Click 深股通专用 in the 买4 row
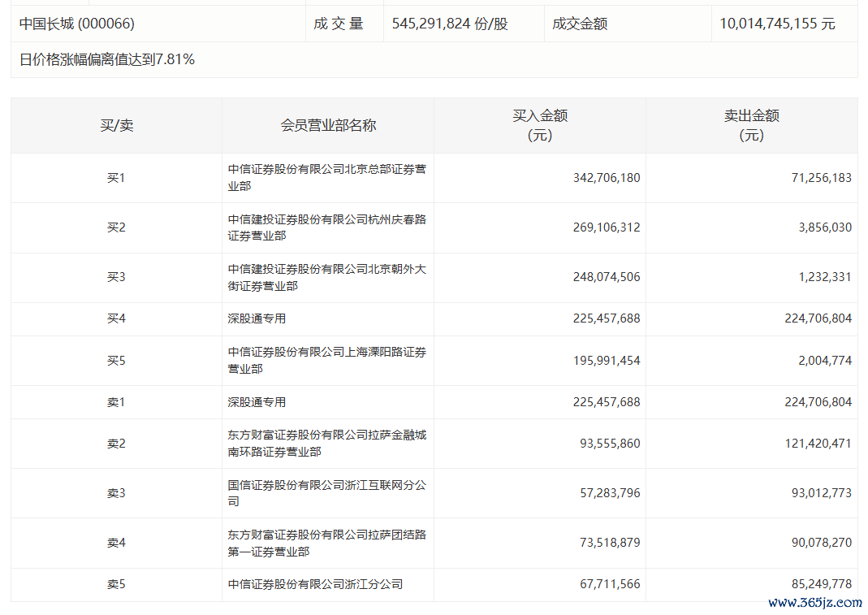This screenshot has height=615, width=868. coord(257,318)
